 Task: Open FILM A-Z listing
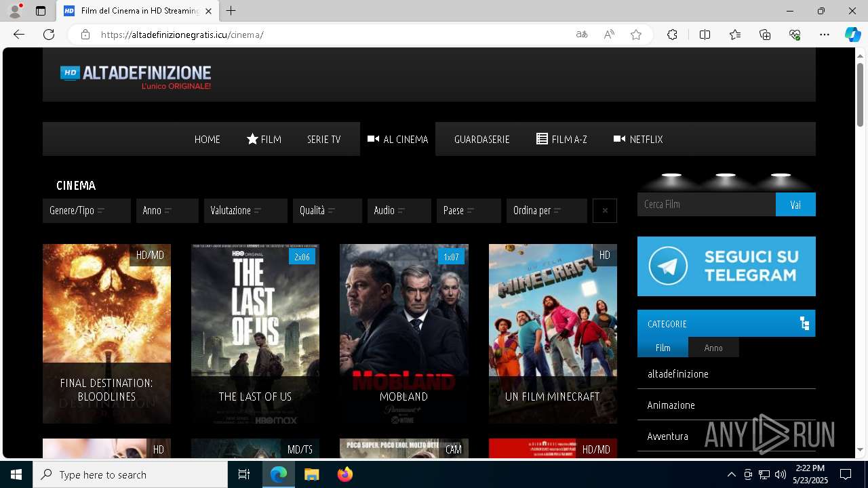(x=561, y=139)
